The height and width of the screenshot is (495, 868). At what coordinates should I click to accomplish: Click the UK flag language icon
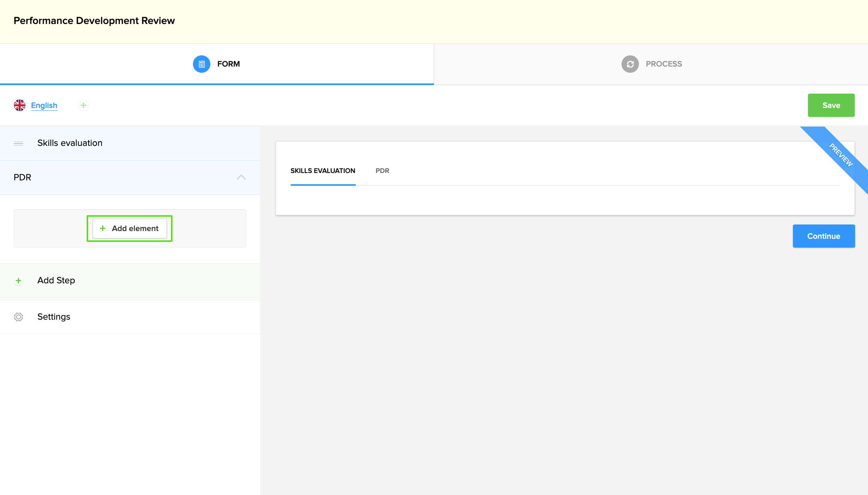(x=19, y=105)
